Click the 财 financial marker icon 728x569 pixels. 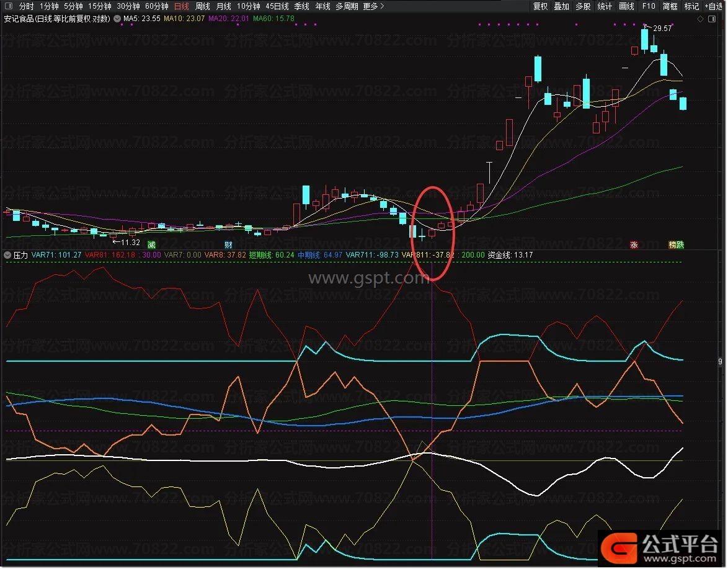click(x=228, y=245)
